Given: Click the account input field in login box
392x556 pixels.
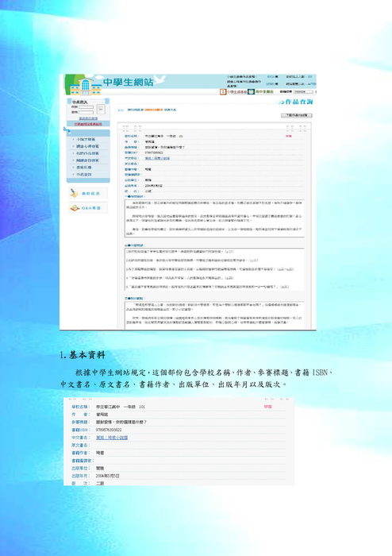Looking at the screenshot, I should coord(86,106).
